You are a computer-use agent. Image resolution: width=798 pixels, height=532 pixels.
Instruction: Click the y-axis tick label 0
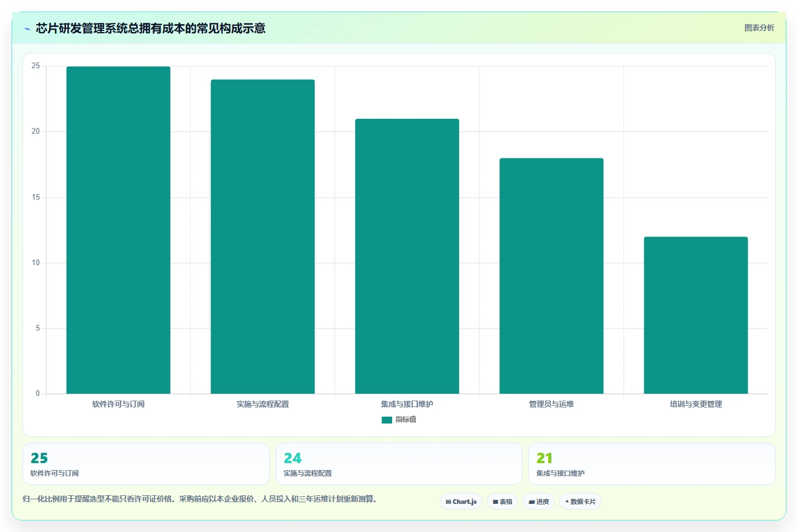(x=38, y=394)
